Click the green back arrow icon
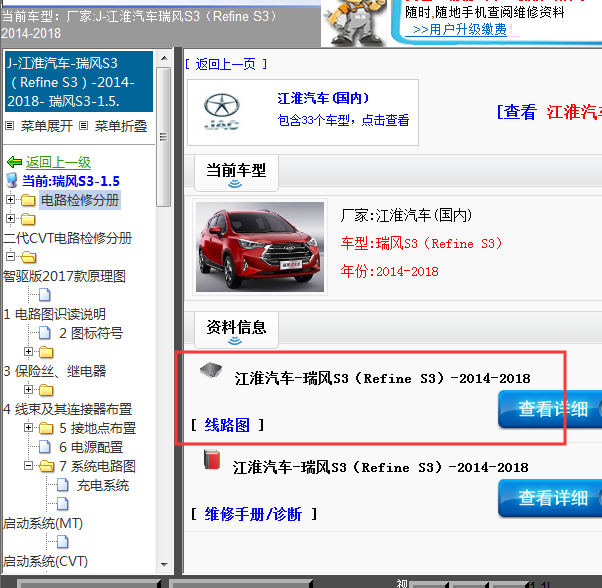Image resolution: width=602 pixels, height=588 pixels. click(15, 162)
